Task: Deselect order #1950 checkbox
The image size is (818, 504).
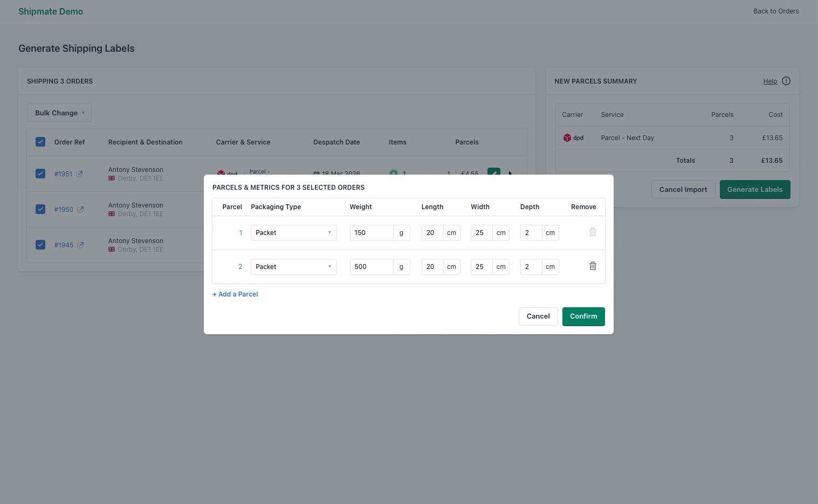Action: tap(40, 209)
